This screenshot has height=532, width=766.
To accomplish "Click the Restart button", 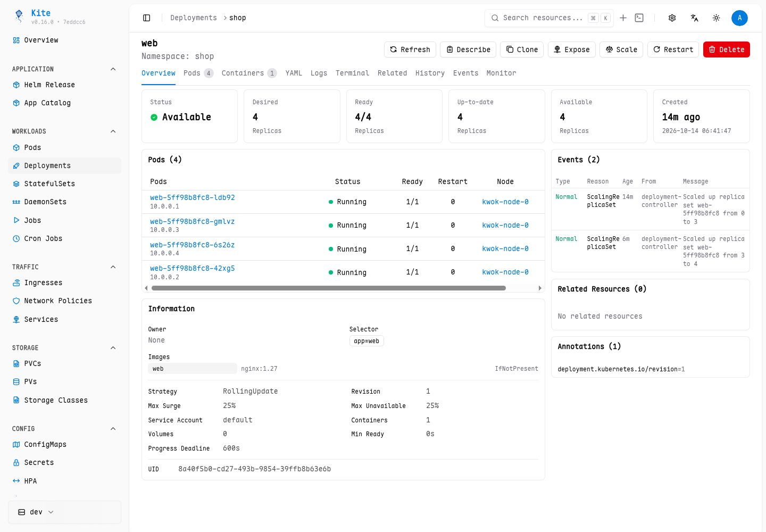I will point(673,49).
